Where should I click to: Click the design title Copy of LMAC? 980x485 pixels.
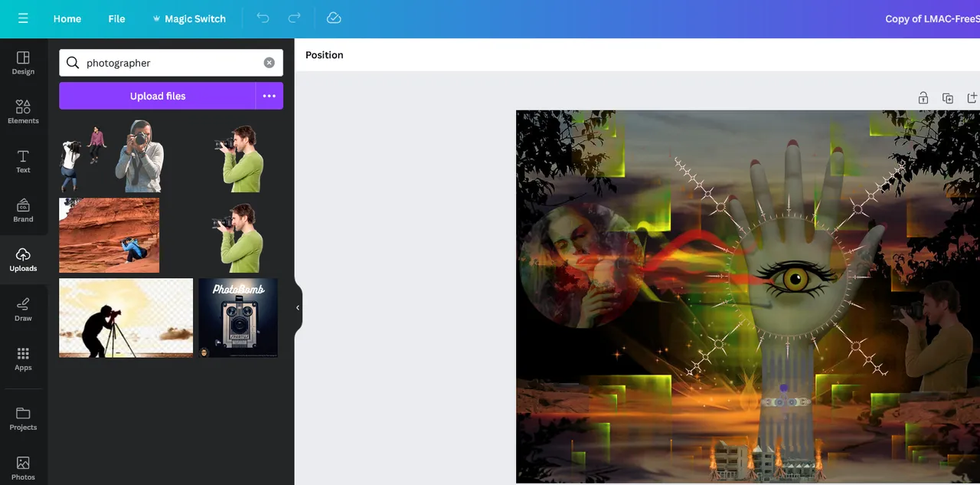coord(933,18)
